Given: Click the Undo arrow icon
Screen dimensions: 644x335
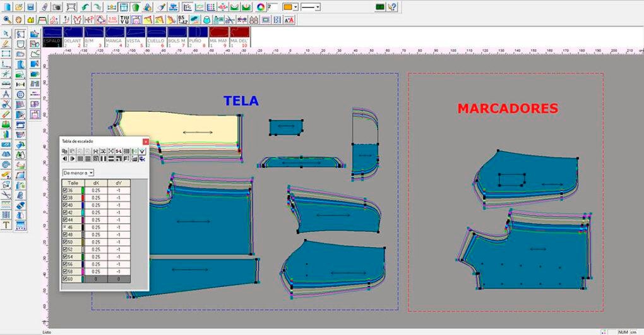Looking at the screenshot, I should click(x=86, y=7).
